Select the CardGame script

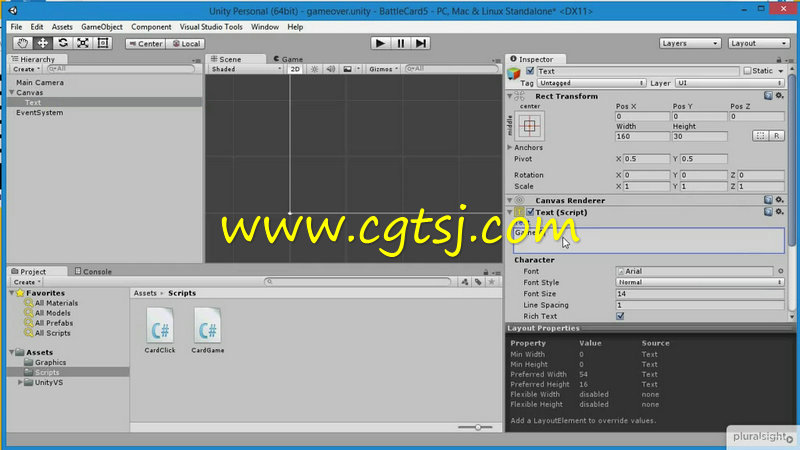pyautogui.click(x=208, y=330)
